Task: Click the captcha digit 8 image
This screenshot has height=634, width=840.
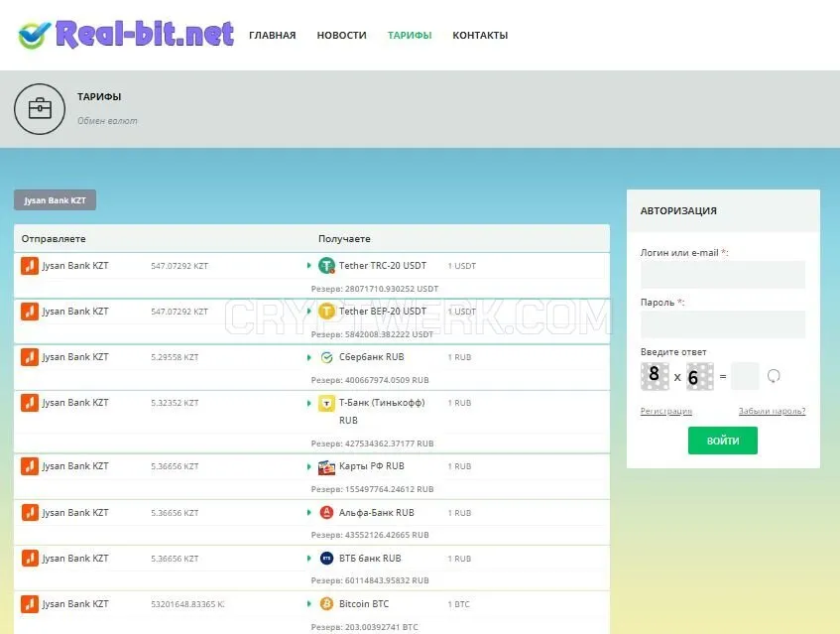Action: pos(655,376)
